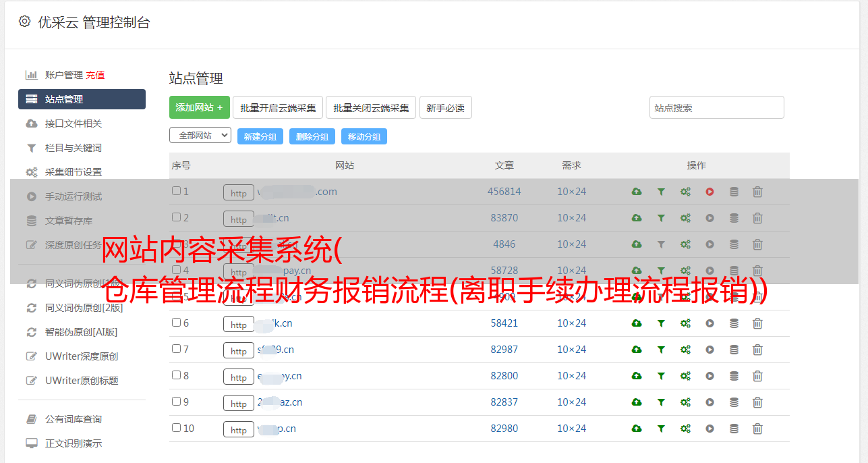Screen dimensions: 868x463
Task: Click the 站点搜索 search field
Action: click(x=716, y=107)
